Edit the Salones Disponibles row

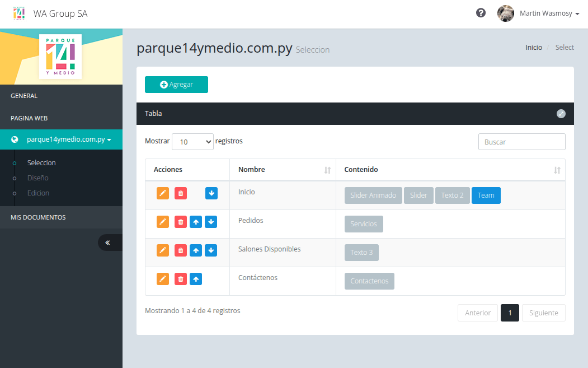163,250
